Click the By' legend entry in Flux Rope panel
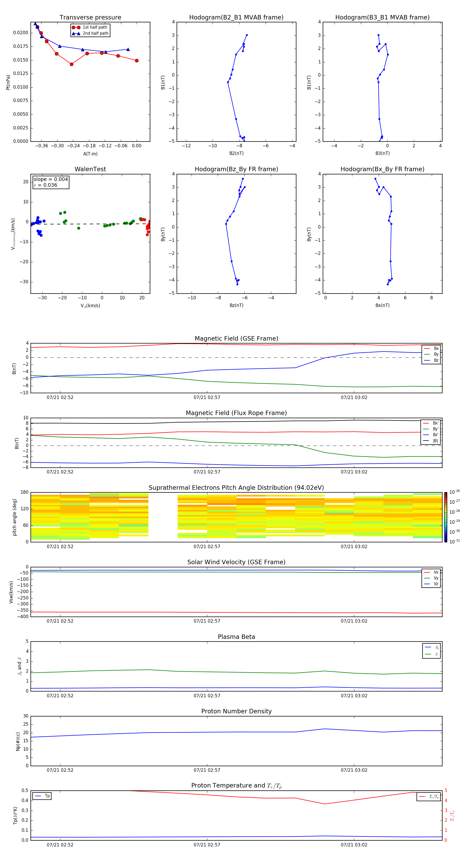The image size is (473, 868). (431, 429)
